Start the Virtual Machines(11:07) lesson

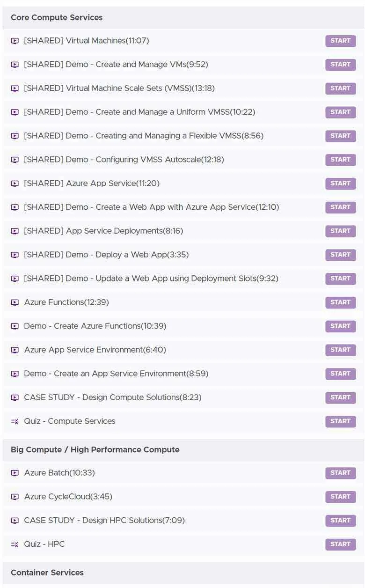[341, 41]
